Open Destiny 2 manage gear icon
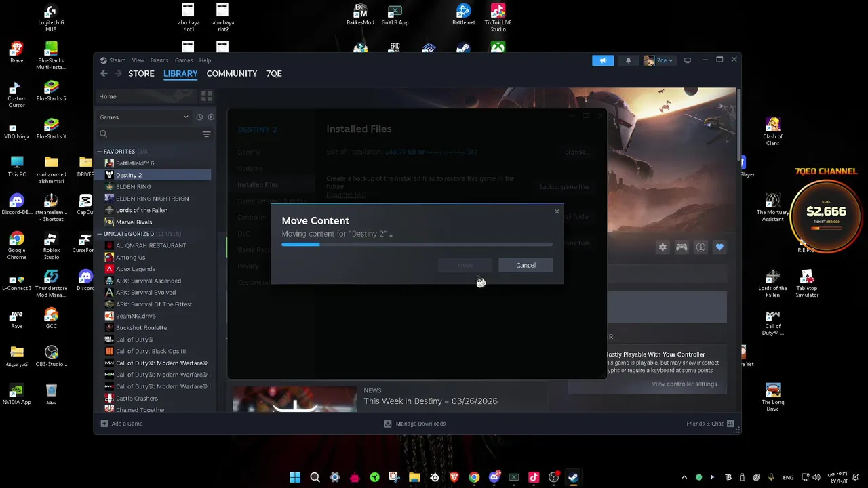Screen dimensions: 868x488 click(x=663, y=247)
